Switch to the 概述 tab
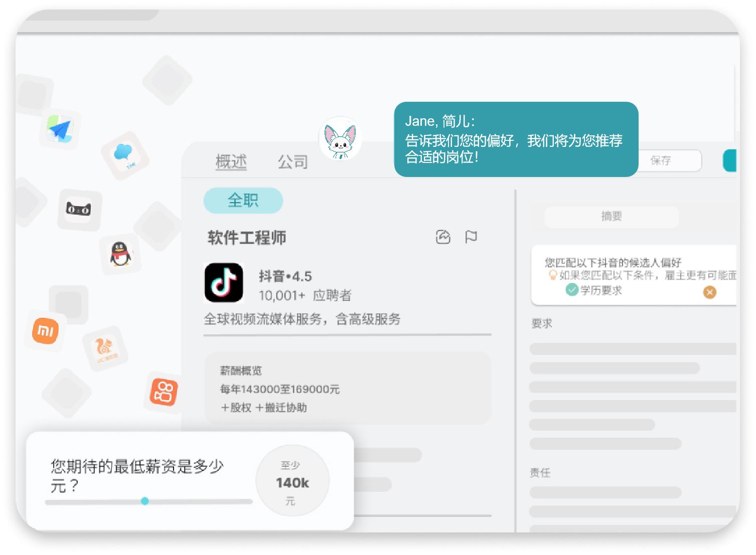Screen dimensions: 756x555 (231, 162)
